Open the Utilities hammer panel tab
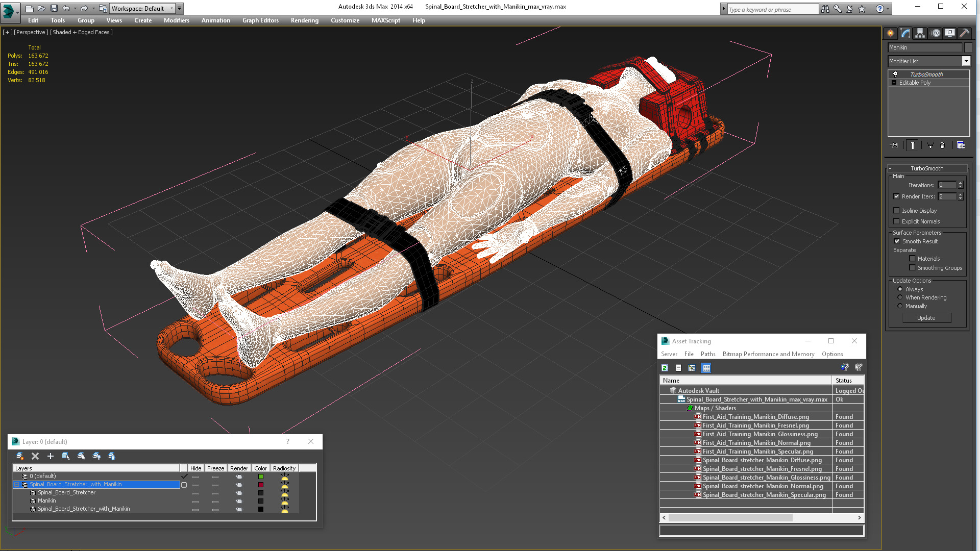Image resolution: width=980 pixels, height=551 pixels. 964,33
